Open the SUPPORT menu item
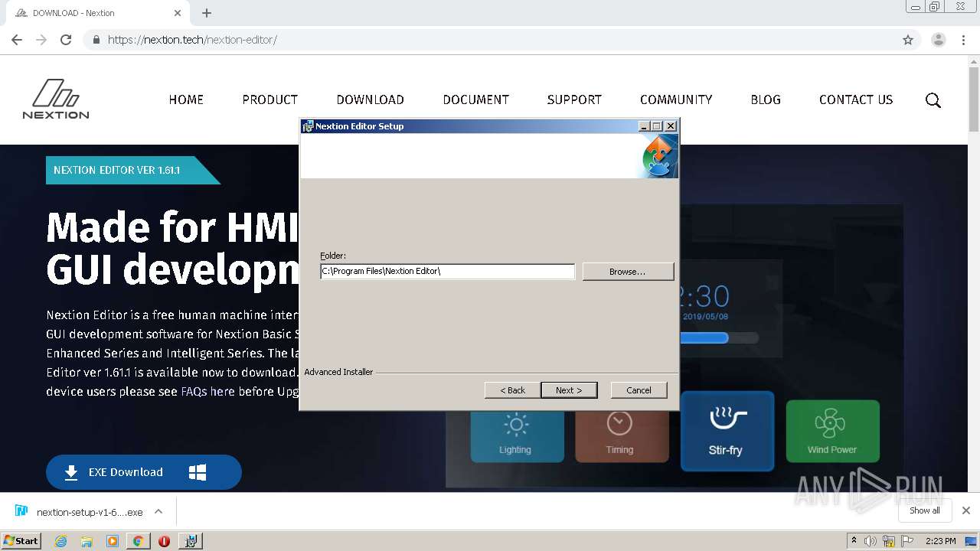The width and height of the screenshot is (980, 551). 574,99
